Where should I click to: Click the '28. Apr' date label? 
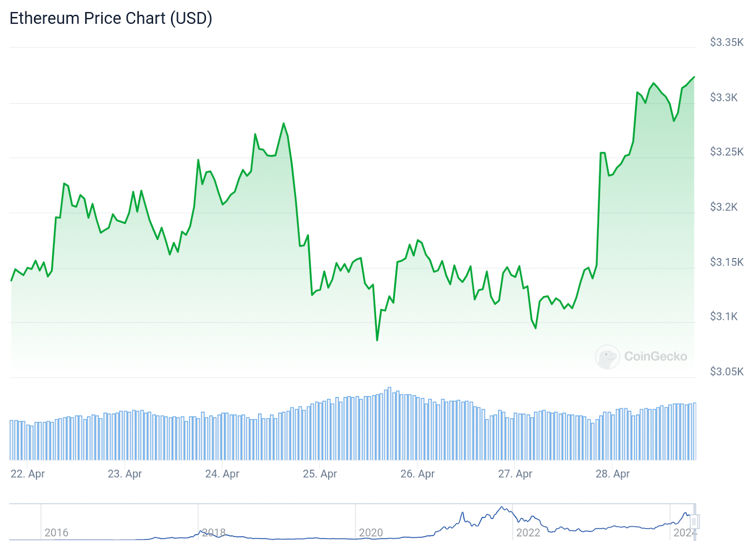tap(612, 474)
